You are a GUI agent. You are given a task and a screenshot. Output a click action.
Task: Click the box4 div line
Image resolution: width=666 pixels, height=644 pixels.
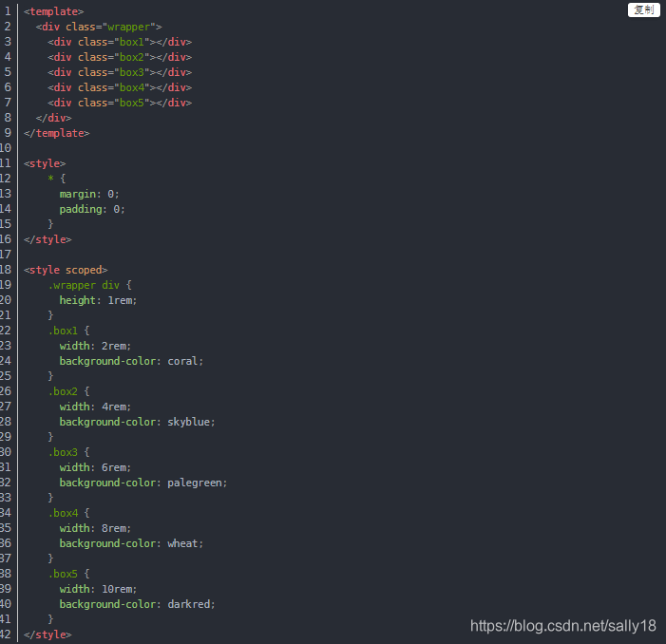[120, 88]
